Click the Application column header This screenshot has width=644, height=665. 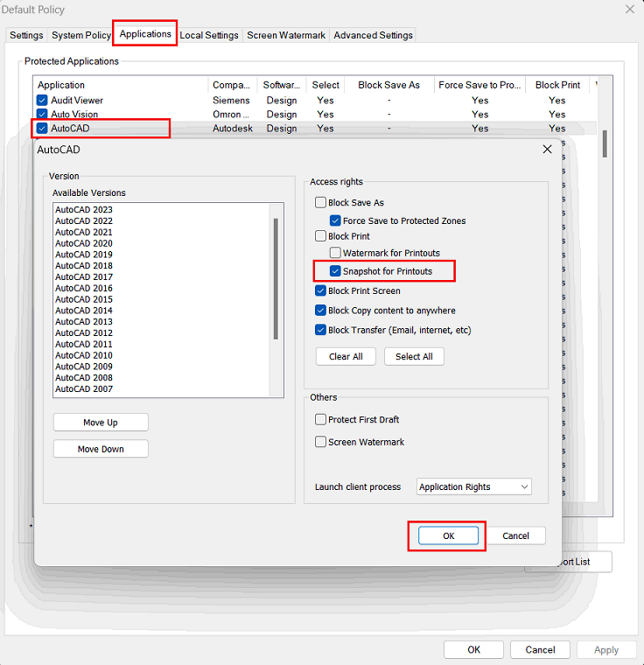click(x=121, y=85)
